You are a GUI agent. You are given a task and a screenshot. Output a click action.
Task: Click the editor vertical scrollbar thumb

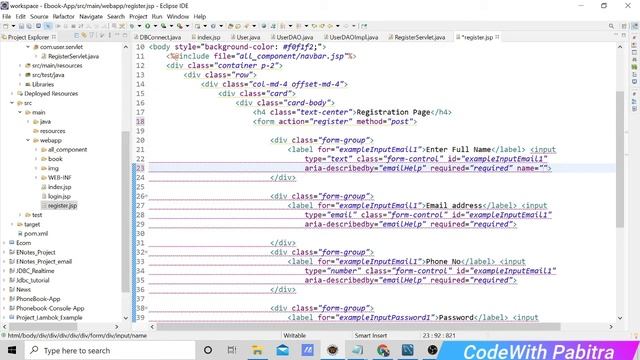coord(620,159)
